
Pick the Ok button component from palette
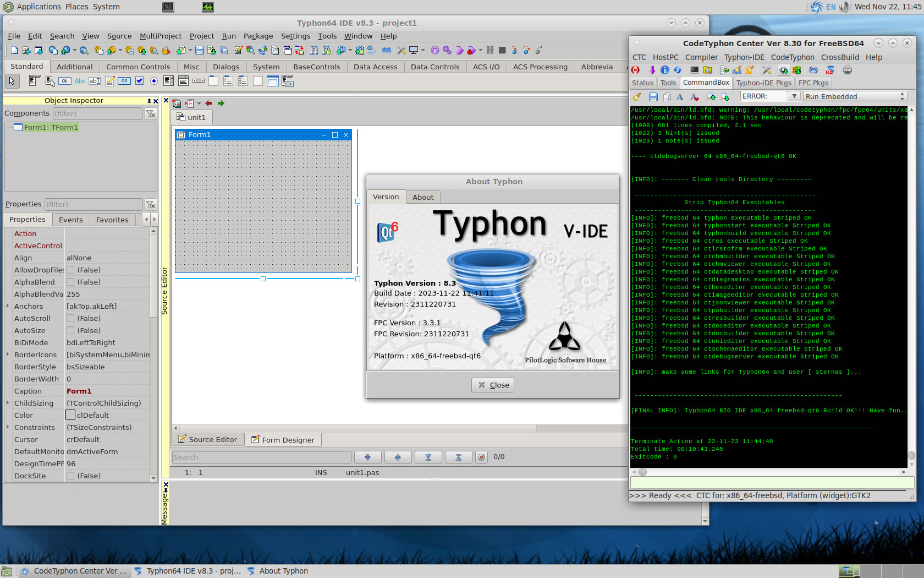64,81
